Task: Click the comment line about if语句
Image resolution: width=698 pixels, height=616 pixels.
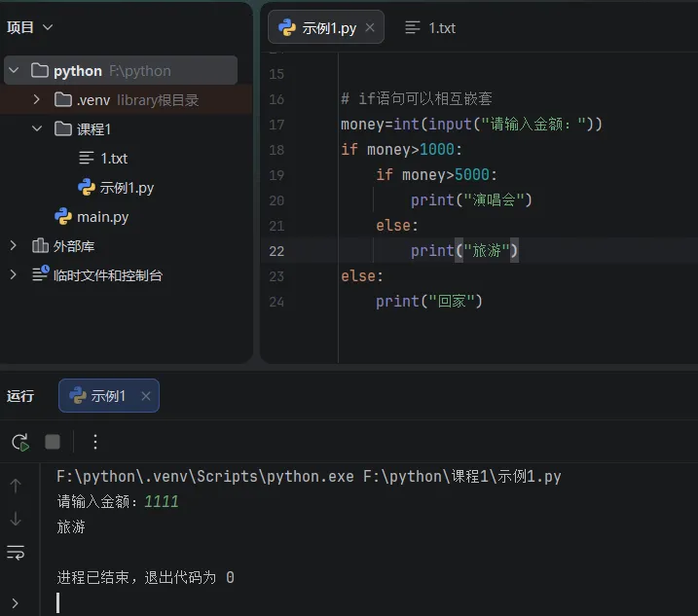Action: [417, 99]
